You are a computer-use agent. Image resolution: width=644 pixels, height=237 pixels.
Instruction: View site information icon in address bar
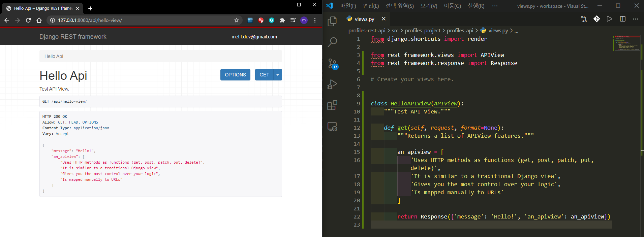click(x=53, y=20)
